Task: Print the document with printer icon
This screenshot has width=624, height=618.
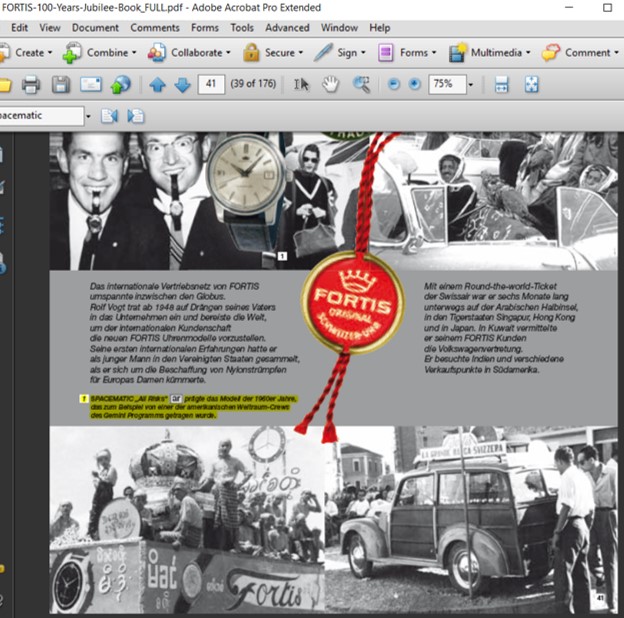Action: coord(31,84)
